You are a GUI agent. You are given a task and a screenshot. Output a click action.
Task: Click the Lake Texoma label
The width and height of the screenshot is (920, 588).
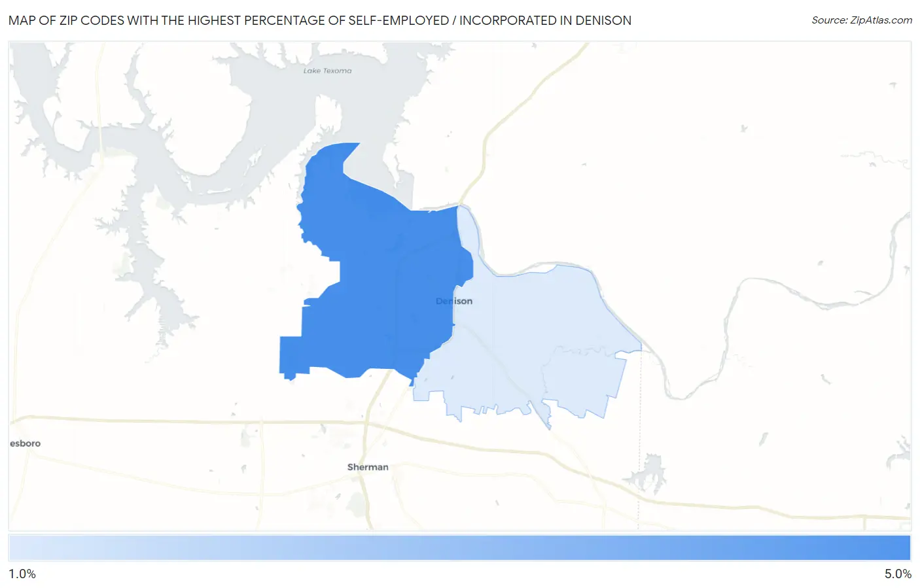[327, 71]
